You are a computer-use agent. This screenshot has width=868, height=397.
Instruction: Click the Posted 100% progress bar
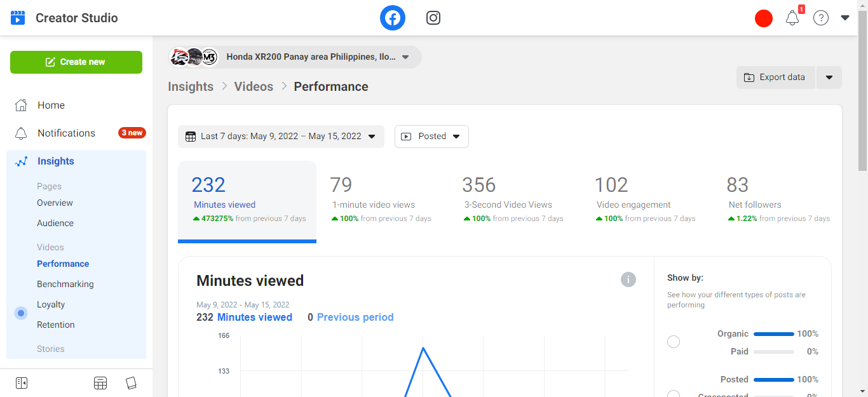click(x=774, y=380)
